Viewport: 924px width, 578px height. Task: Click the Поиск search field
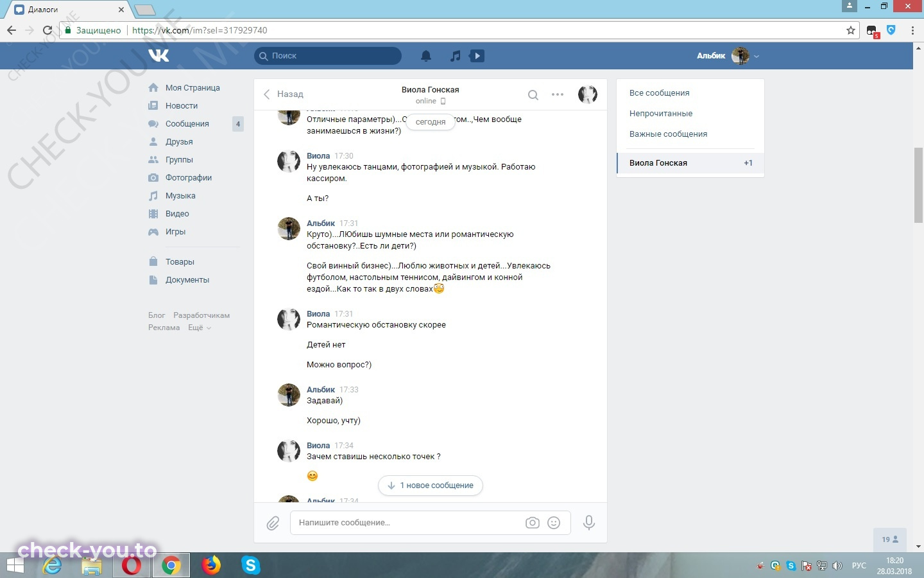(328, 56)
